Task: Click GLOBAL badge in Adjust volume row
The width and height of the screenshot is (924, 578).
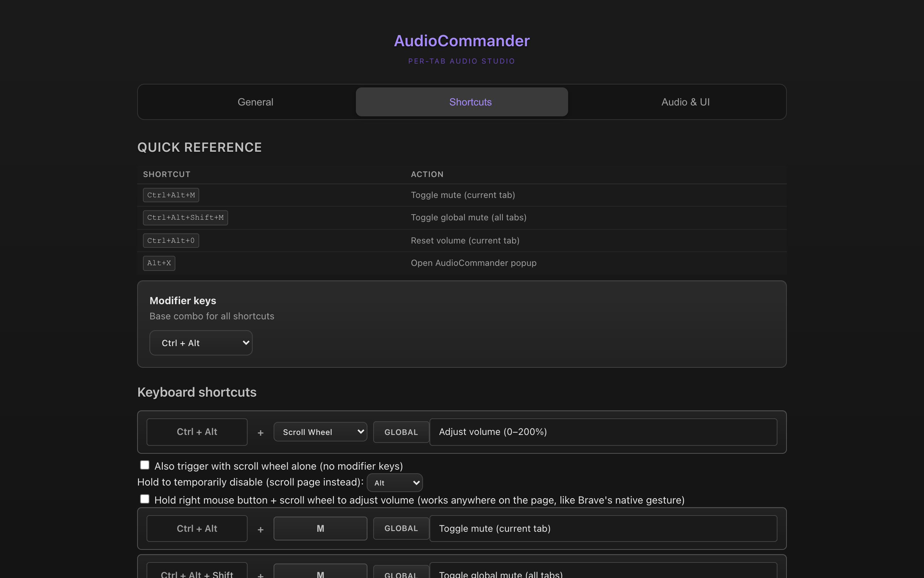Action: pyautogui.click(x=401, y=432)
